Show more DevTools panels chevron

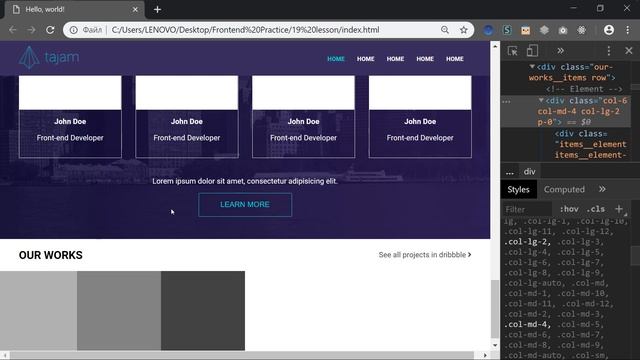point(560,51)
